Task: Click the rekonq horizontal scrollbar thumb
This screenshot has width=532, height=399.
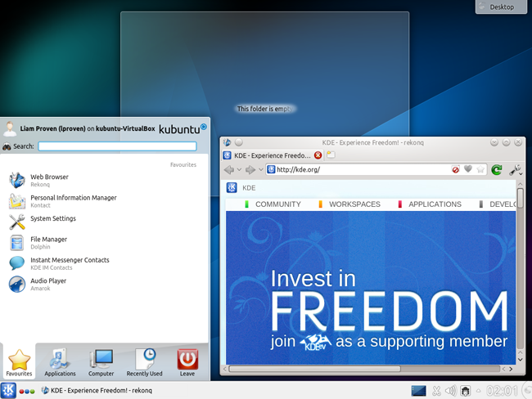Action: (314, 369)
